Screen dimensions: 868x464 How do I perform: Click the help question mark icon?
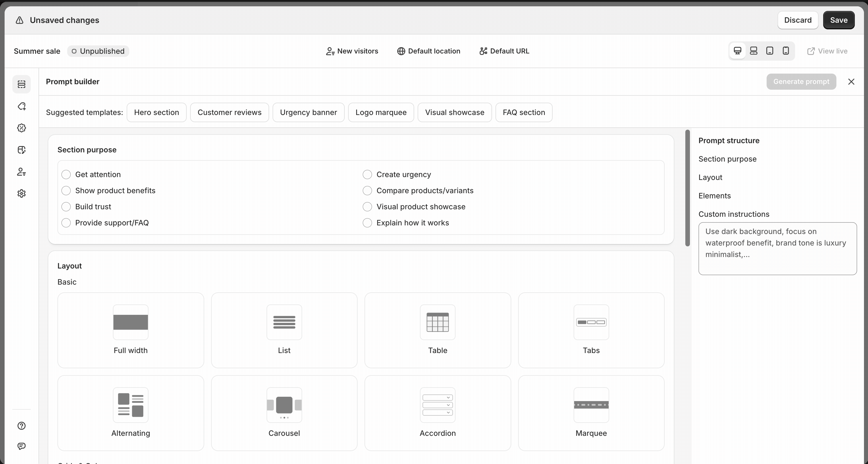[x=22, y=426]
